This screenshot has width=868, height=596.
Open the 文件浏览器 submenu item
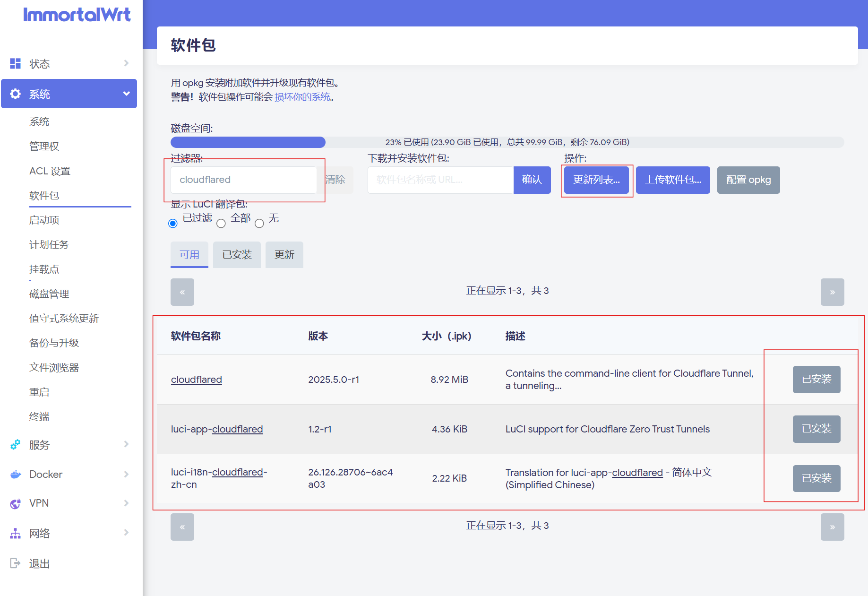pos(54,367)
